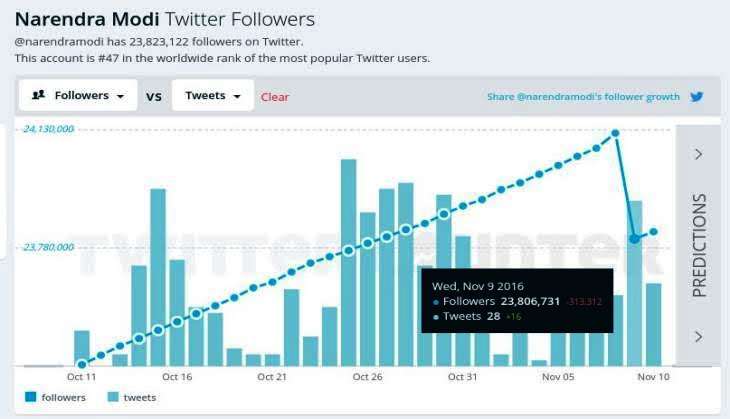Select the Nov 9 follower data point
This screenshot has height=419, width=730.
[634, 238]
